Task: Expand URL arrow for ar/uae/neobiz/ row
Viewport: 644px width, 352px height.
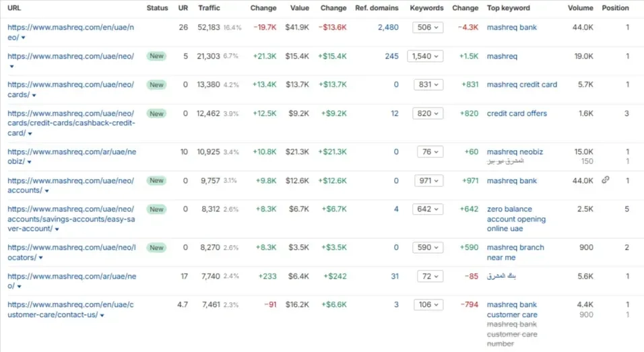Action: (x=29, y=162)
